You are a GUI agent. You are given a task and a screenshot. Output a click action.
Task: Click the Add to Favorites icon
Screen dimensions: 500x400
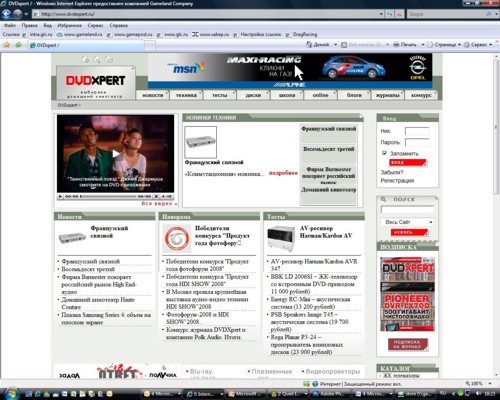tap(18, 45)
